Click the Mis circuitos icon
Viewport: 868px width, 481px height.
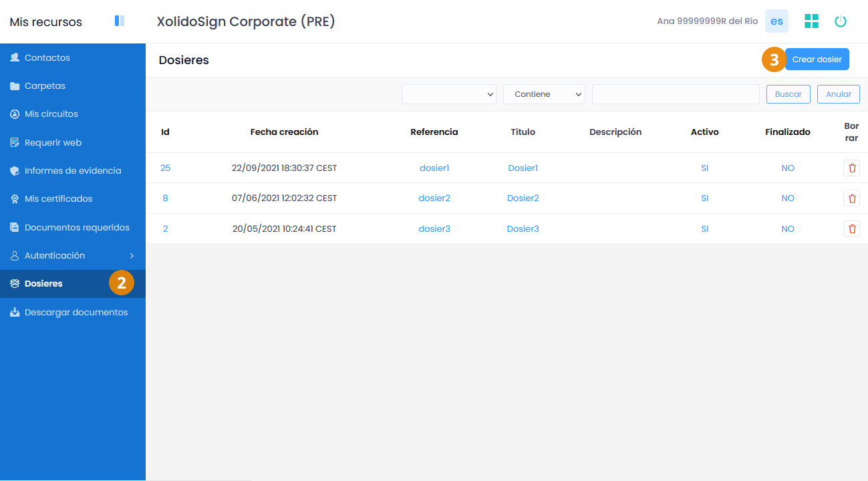(15, 114)
